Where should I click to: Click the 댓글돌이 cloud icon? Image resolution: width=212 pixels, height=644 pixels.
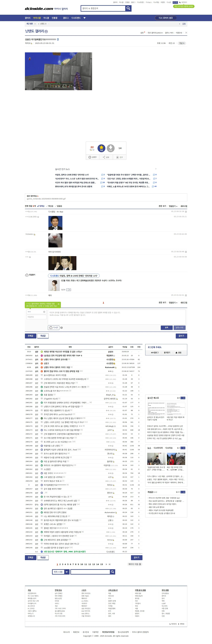tap(27, 275)
